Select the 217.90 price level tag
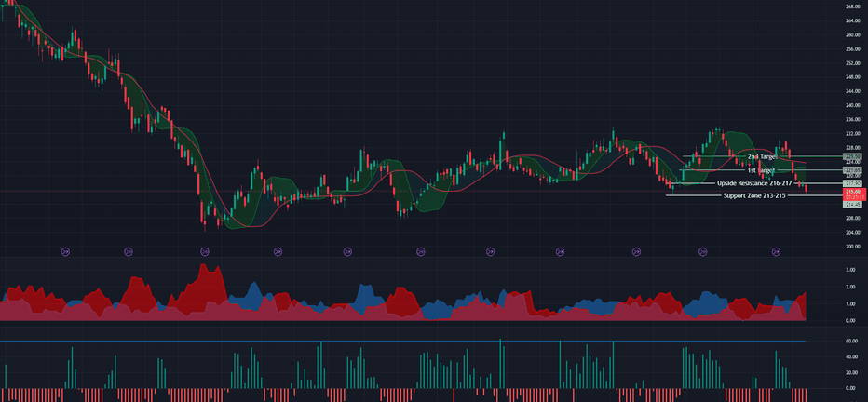 click(852, 183)
